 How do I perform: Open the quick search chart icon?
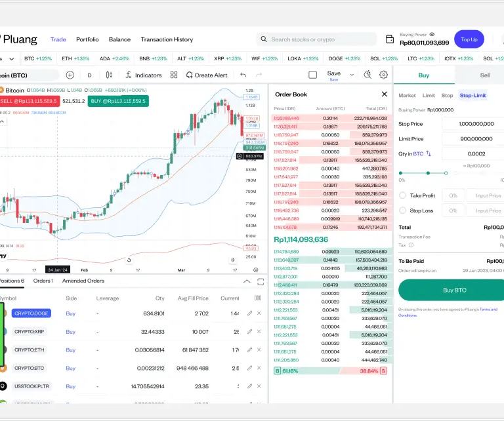pos(367,75)
